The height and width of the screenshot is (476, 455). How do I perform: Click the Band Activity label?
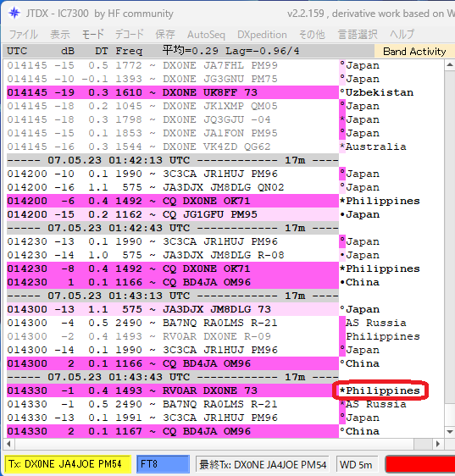pos(414,52)
